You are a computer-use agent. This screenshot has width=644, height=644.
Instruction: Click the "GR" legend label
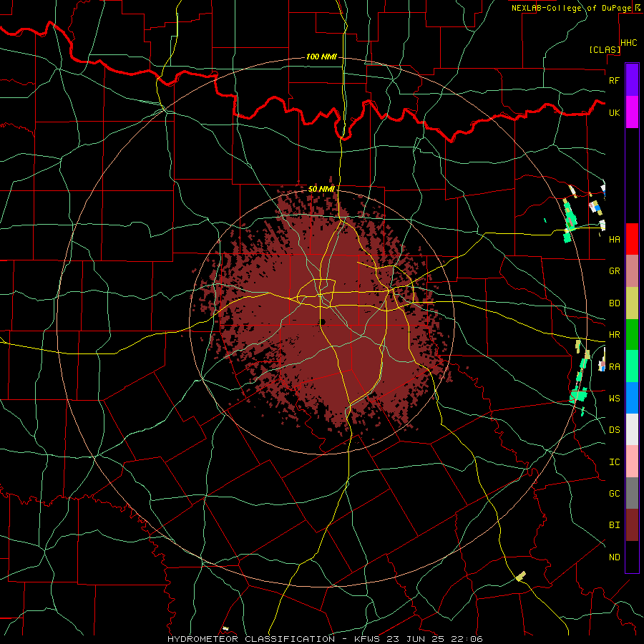pyautogui.click(x=614, y=271)
